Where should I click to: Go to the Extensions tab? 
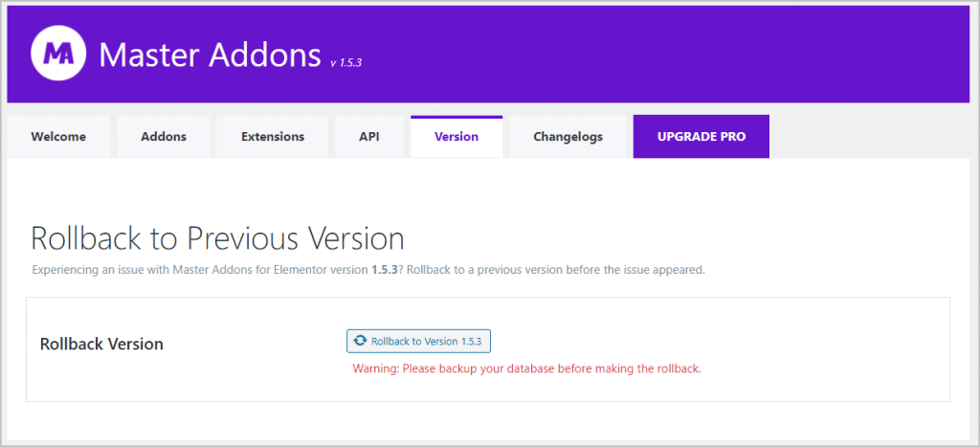click(273, 137)
